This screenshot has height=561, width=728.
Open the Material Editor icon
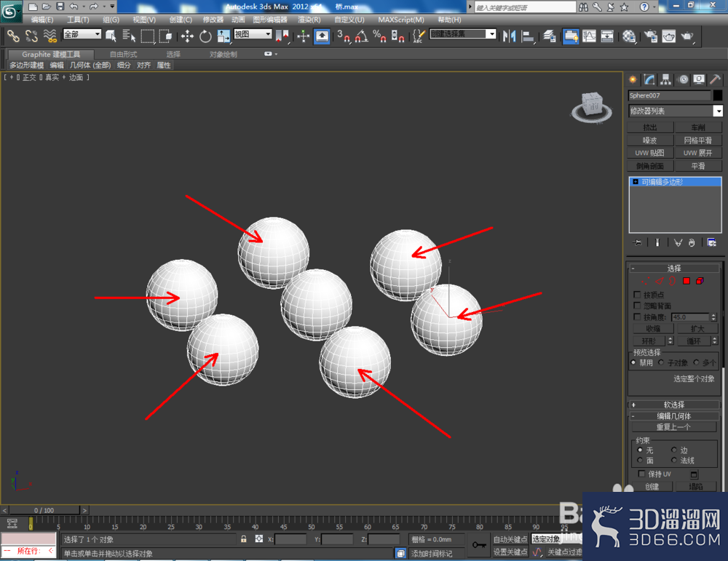point(629,36)
